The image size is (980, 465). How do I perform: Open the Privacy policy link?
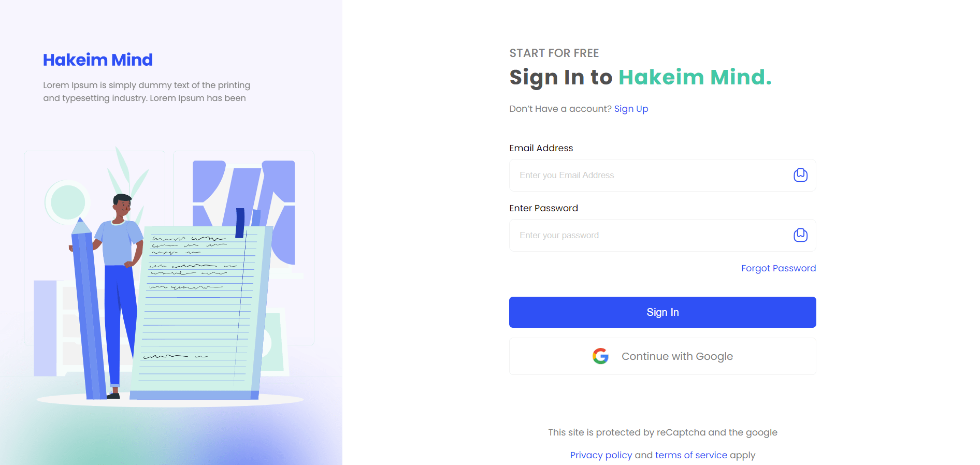tap(601, 455)
